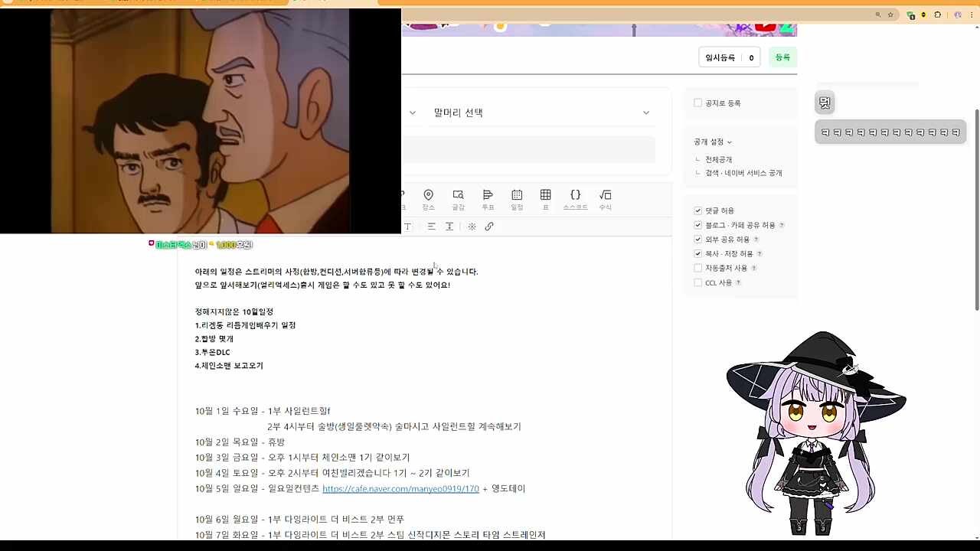
Task: Add a schedule with the 일정 icon
Action: pos(517,200)
